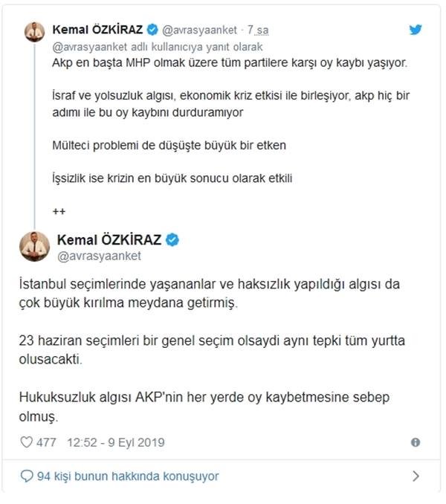Viewport: 446px width, 504px height.
Task: Click @avrasyaanket handle beside the 7 sa timestamp
Action: [x=198, y=30]
